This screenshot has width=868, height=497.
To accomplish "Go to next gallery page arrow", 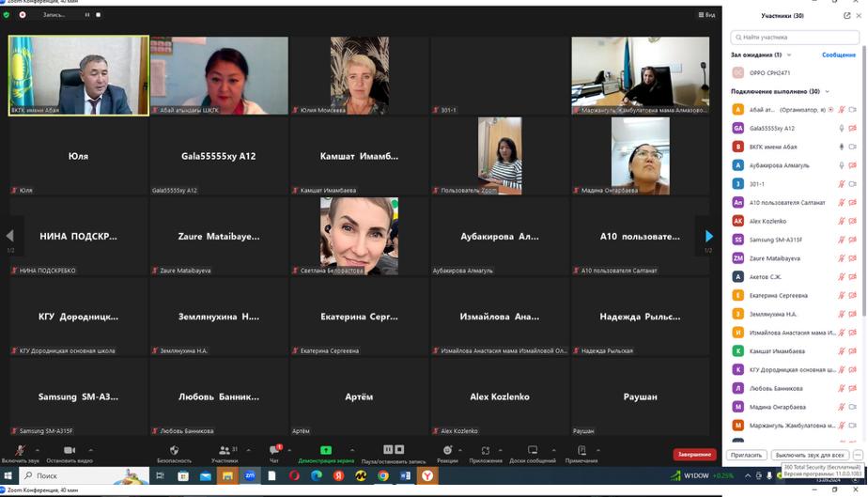I will coord(709,236).
